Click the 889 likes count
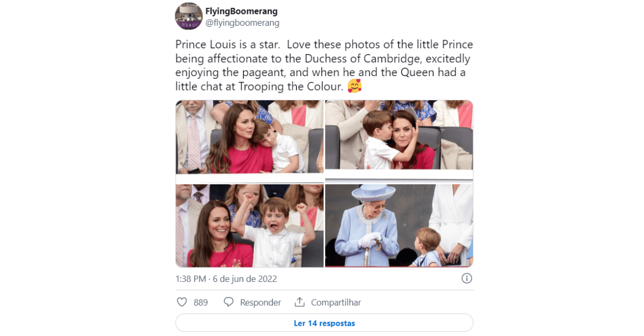The width and height of the screenshot is (644, 336). point(201,303)
